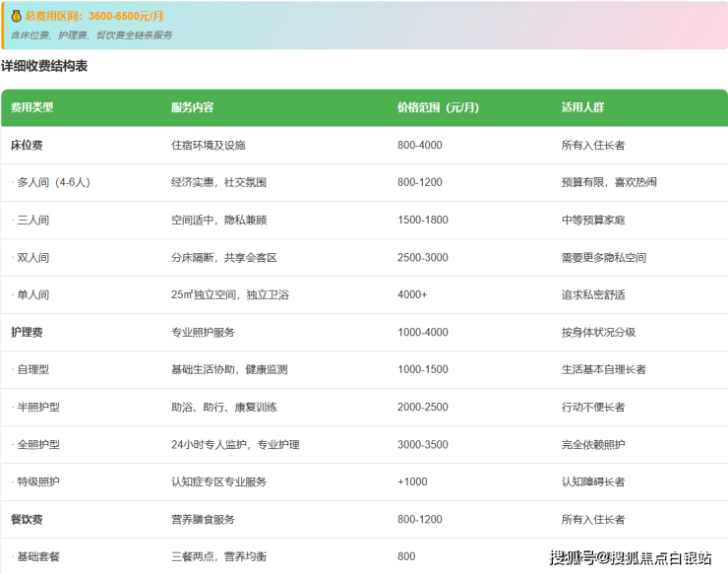This screenshot has width=728, height=574.
Task: Select the 三人间 price 1500-1800 cell
Action: (x=422, y=220)
